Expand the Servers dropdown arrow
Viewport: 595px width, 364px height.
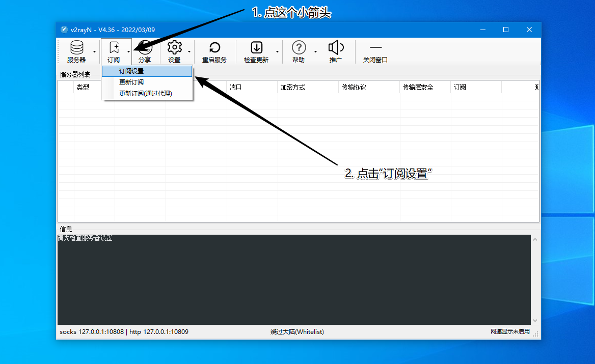[94, 51]
